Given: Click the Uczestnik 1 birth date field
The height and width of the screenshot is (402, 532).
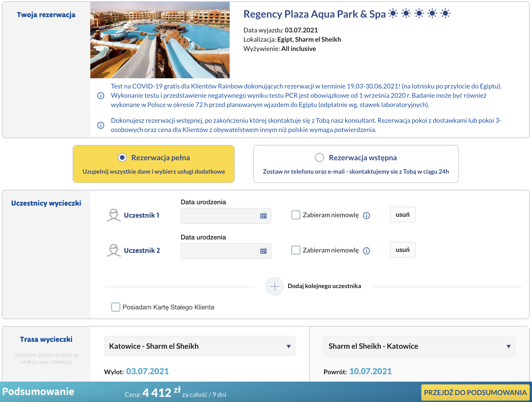Looking at the screenshot, I should point(226,216).
